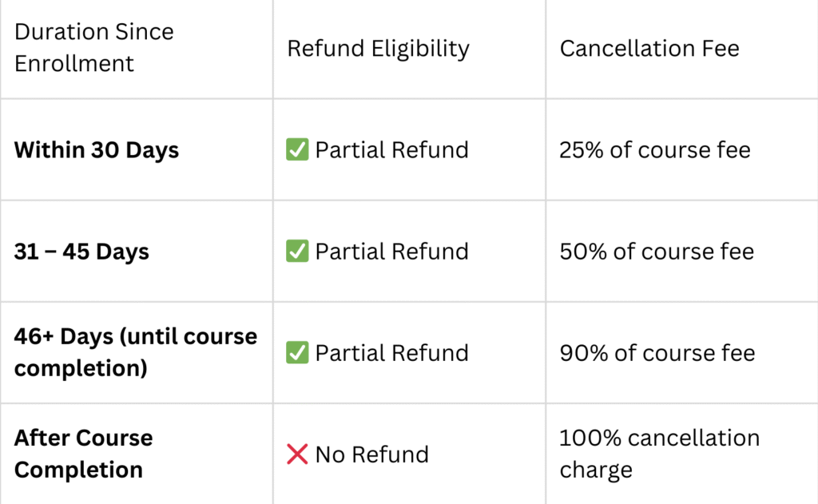Click the 'After Course Completion' row label
Image resolution: width=818 pixels, height=504 pixels.
click(83, 454)
